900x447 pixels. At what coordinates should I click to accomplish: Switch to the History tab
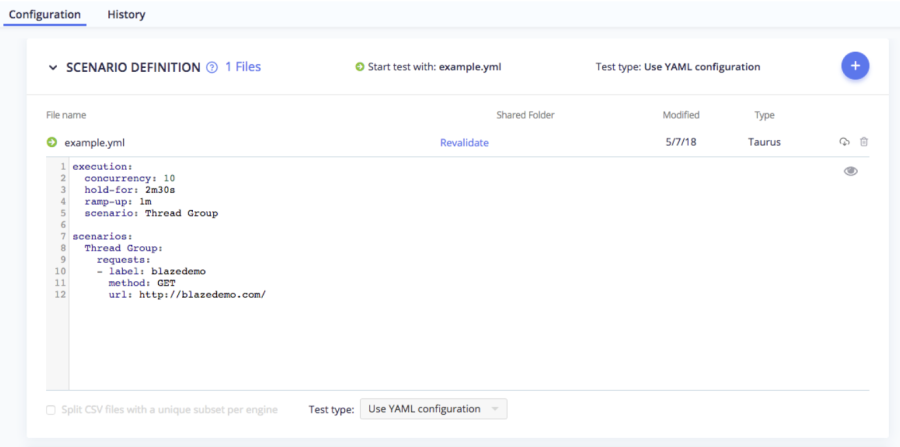pos(126,14)
